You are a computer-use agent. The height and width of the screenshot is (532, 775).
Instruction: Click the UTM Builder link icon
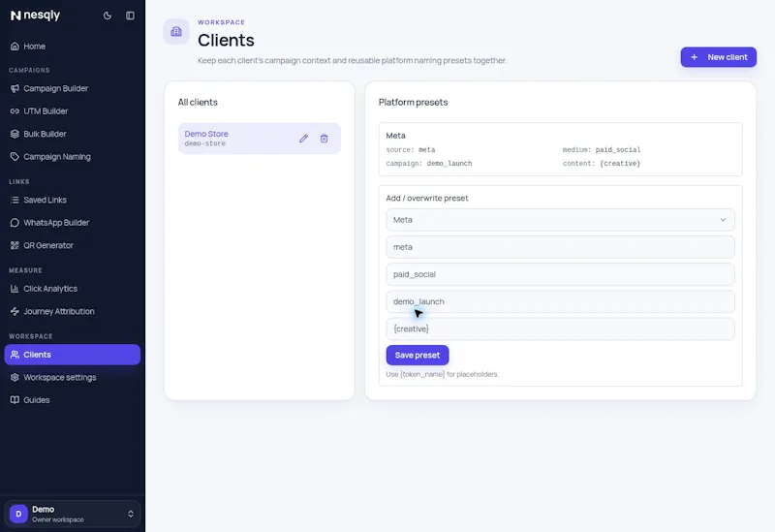point(15,111)
